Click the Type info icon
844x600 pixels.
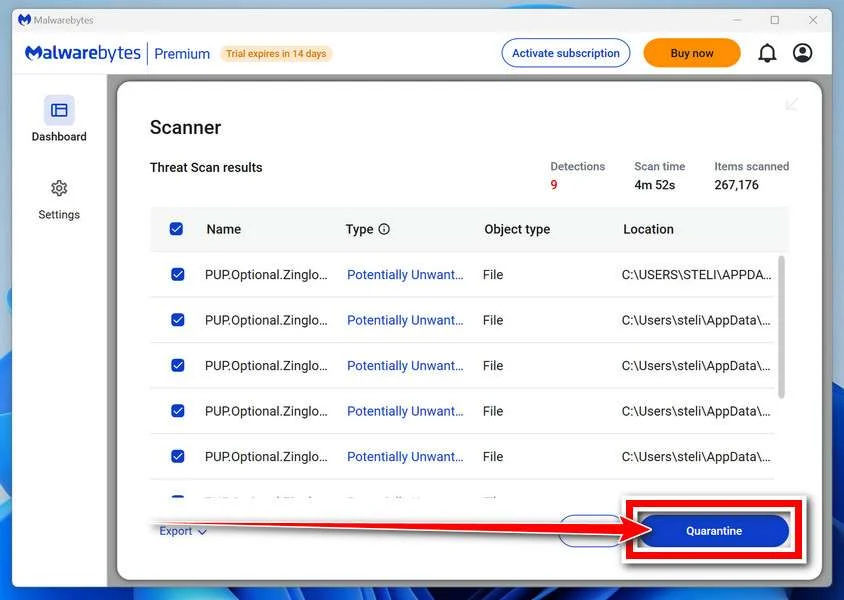tap(384, 229)
